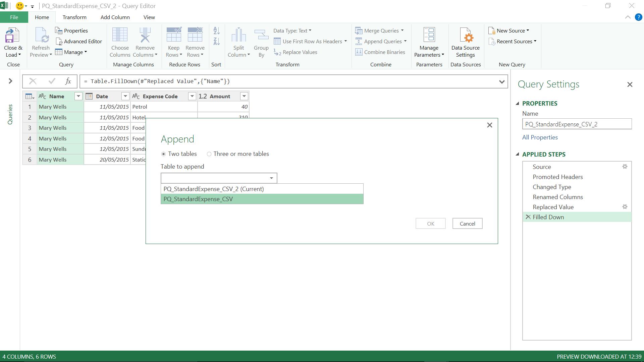Click the Keep Rows icon
The image size is (644, 362).
[x=174, y=35]
